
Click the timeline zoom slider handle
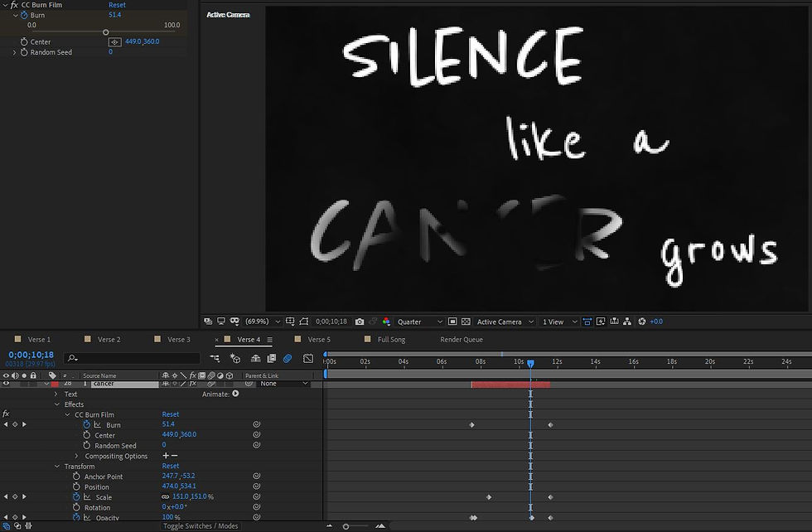[x=346, y=526]
